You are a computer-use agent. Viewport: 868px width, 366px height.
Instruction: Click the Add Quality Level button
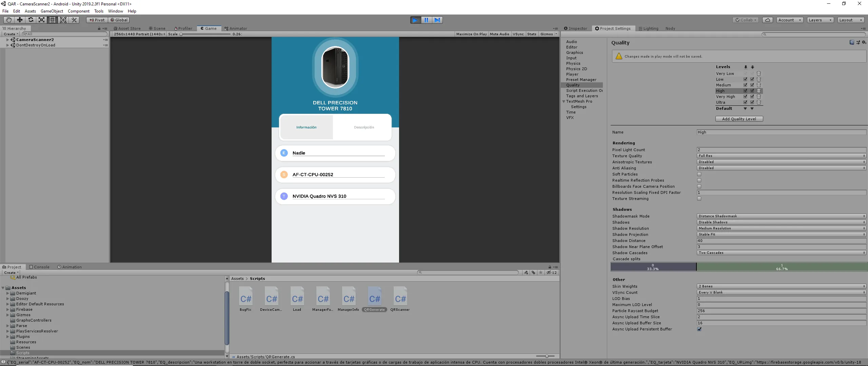(x=739, y=119)
